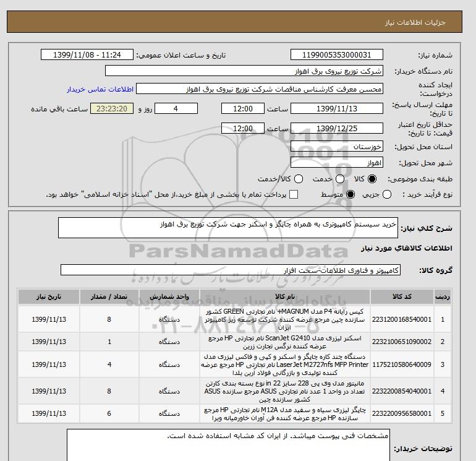Click product code 2232100651090002
The height and width of the screenshot is (461, 476).
402,342
